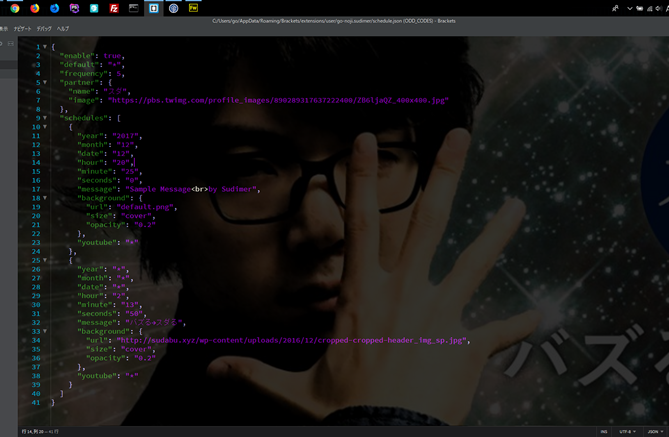Open the ヘルプ (Help) menu
669x437 pixels.
(x=63, y=29)
